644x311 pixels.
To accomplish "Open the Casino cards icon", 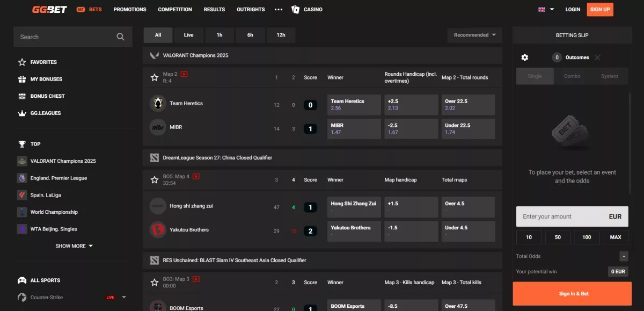I will click(295, 9).
